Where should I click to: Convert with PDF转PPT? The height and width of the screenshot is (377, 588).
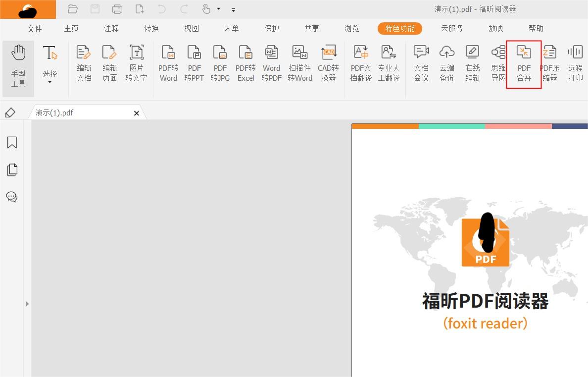(194, 63)
